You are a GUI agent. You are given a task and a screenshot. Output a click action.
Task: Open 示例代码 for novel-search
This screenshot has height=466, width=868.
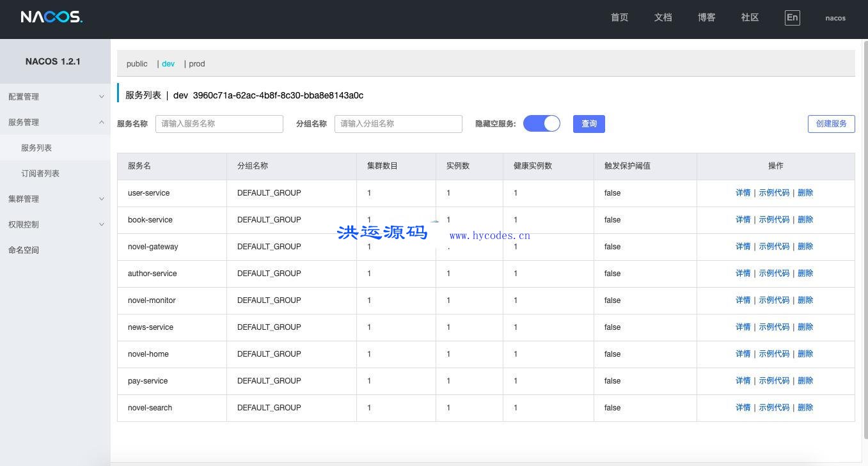click(x=774, y=407)
